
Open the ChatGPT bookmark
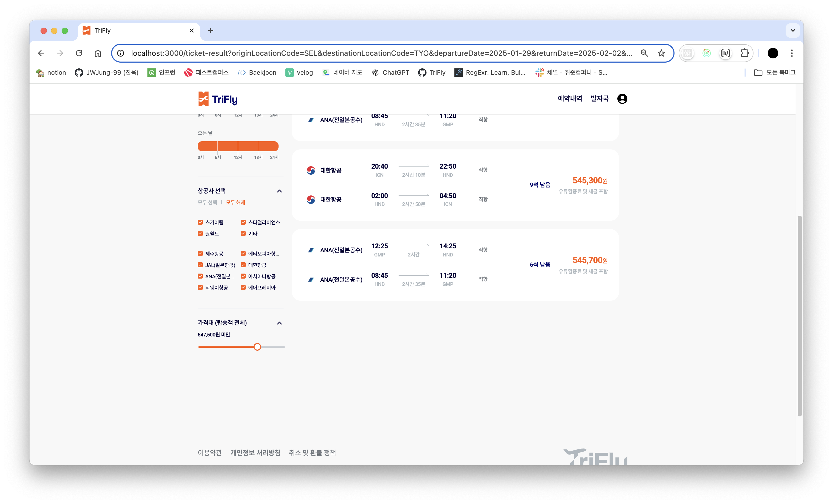(x=391, y=72)
